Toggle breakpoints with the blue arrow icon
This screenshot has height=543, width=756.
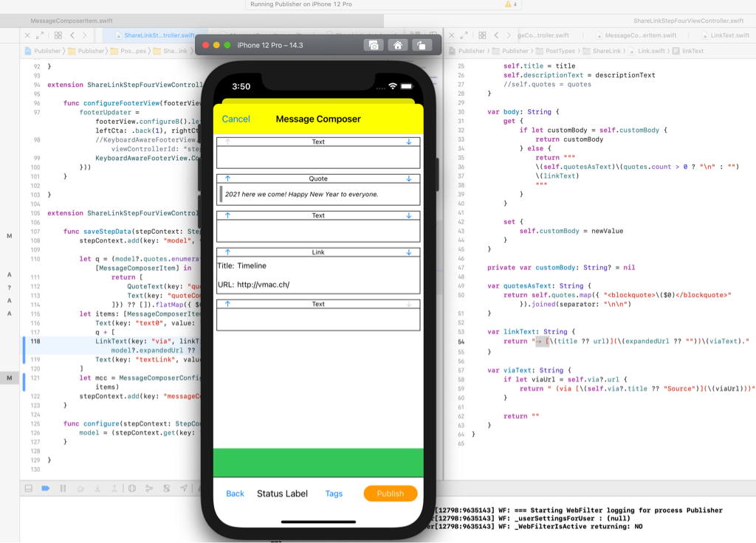[x=46, y=488]
